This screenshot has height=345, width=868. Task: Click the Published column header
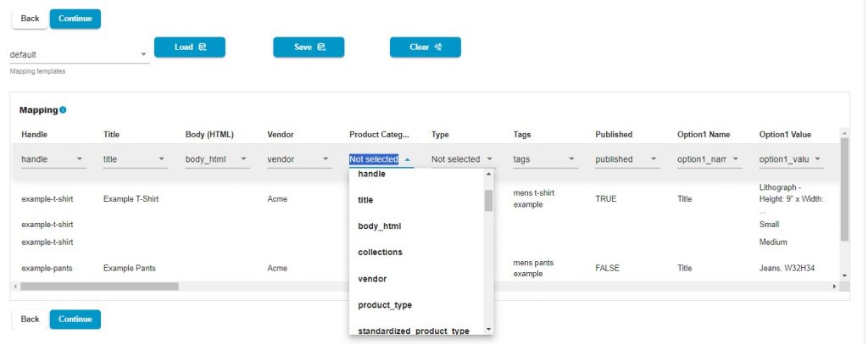click(x=614, y=135)
